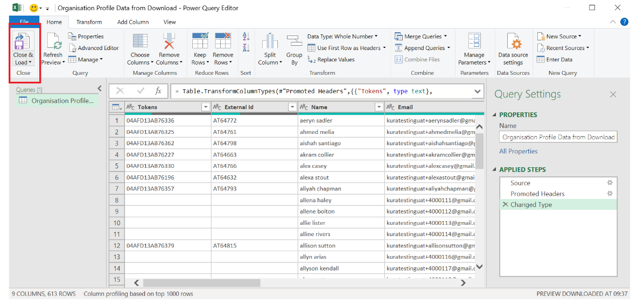
Task: Open settings gear for Source step
Action: click(x=610, y=182)
